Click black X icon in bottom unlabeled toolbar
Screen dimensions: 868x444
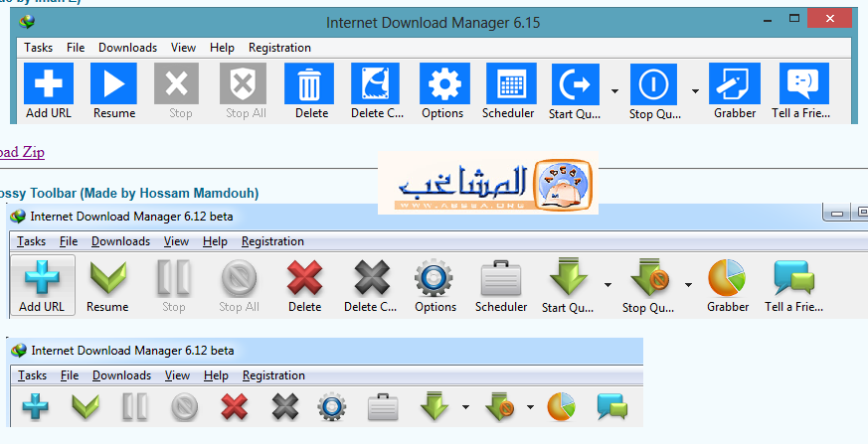coord(285,407)
